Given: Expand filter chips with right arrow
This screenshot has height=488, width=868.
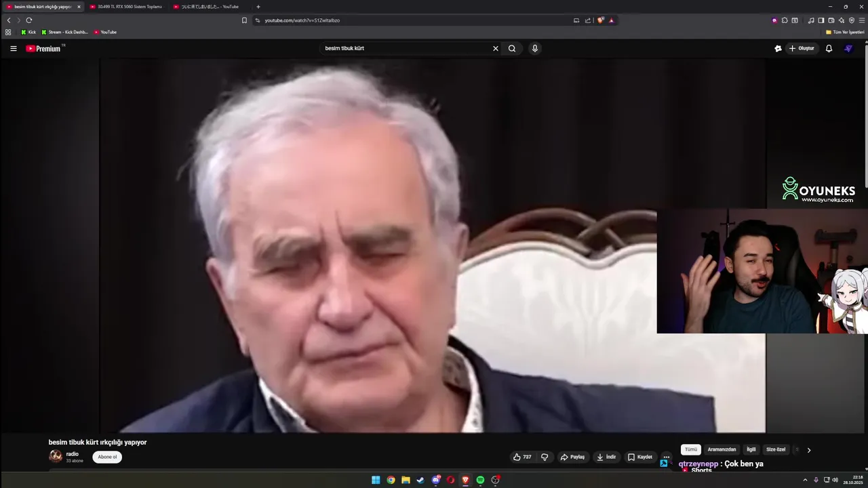Looking at the screenshot, I should [x=808, y=450].
